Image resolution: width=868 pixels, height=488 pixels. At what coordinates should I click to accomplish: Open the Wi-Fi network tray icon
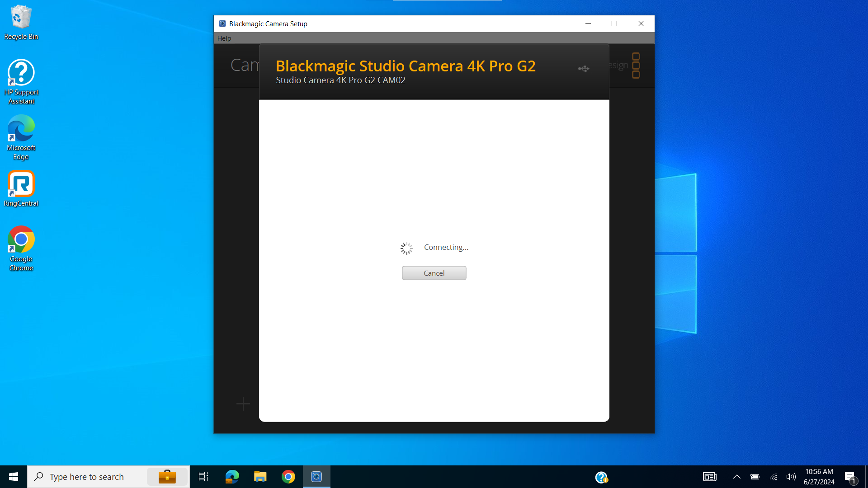click(x=774, y=477)
